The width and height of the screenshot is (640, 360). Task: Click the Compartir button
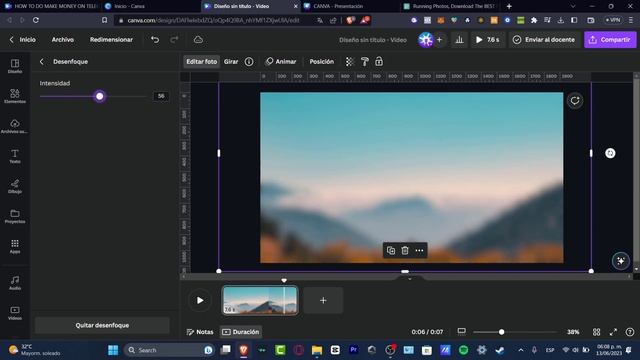pyautogui.click(x=610, y=40)
